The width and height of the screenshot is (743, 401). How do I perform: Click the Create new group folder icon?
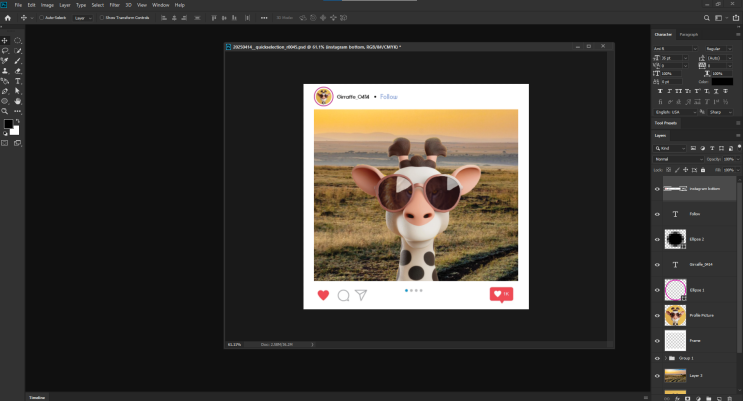point(709,399)
